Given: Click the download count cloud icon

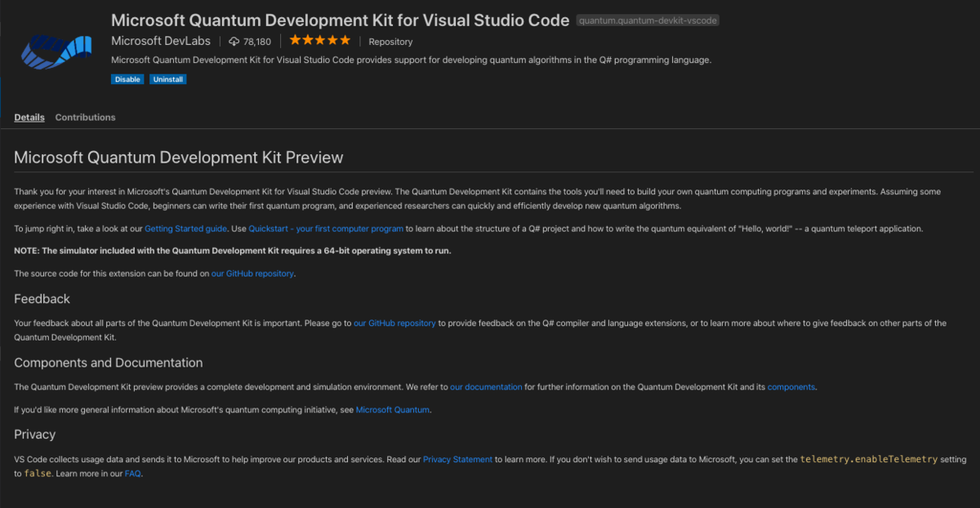Looking at the screenshot, I should click(x=234, y=41).
